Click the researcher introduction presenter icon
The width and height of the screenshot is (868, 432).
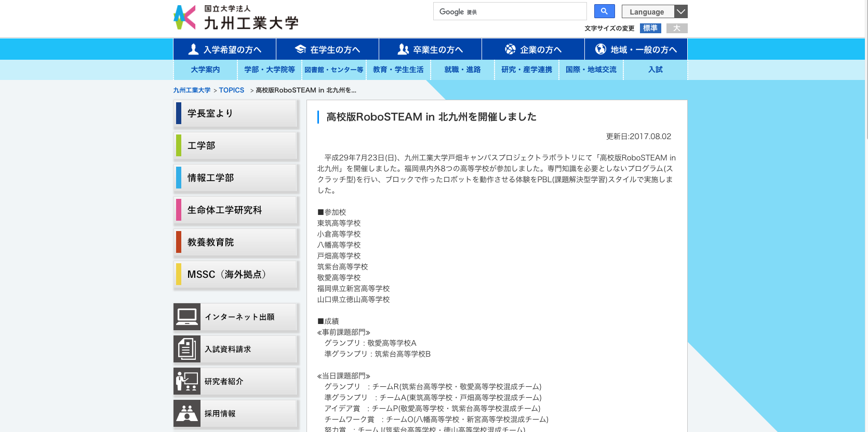[x=187, y=381]
